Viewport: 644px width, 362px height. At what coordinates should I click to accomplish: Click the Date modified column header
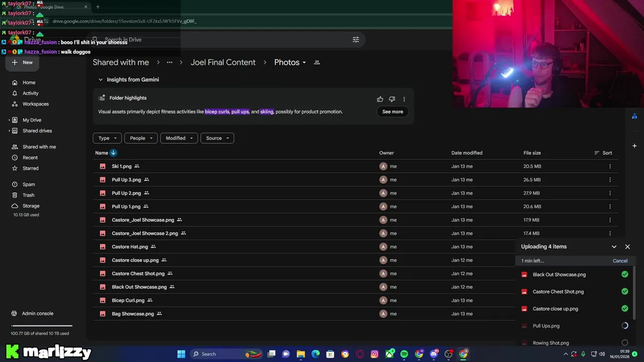tap(467, 153)
